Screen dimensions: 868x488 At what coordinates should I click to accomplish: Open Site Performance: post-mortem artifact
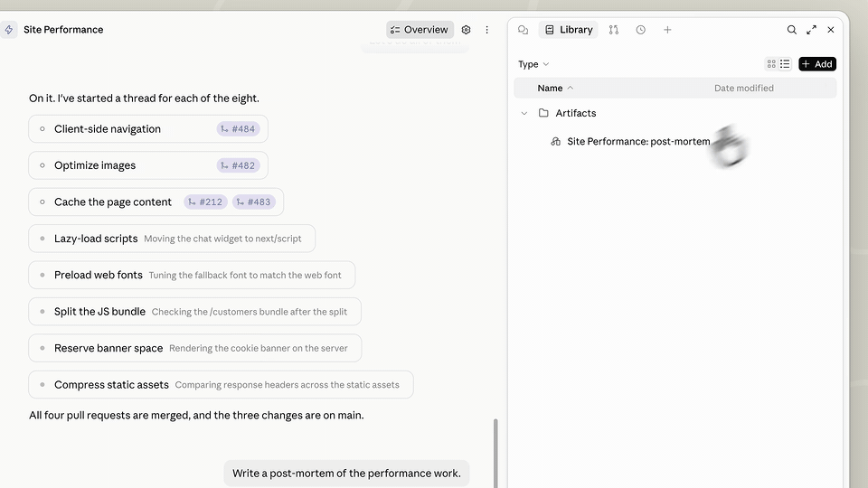tap(638, 142)
